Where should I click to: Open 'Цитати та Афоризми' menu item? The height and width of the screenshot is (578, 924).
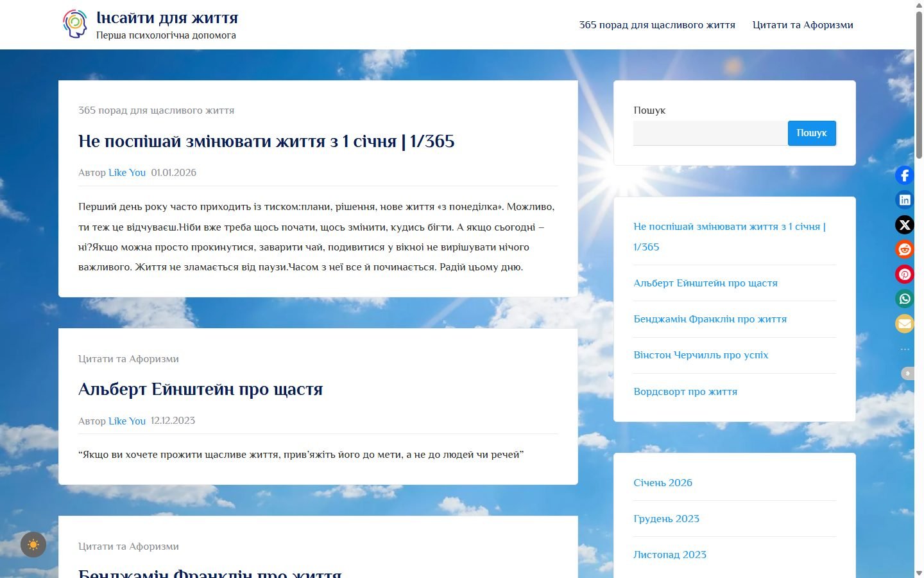click(x=803, y=25)
